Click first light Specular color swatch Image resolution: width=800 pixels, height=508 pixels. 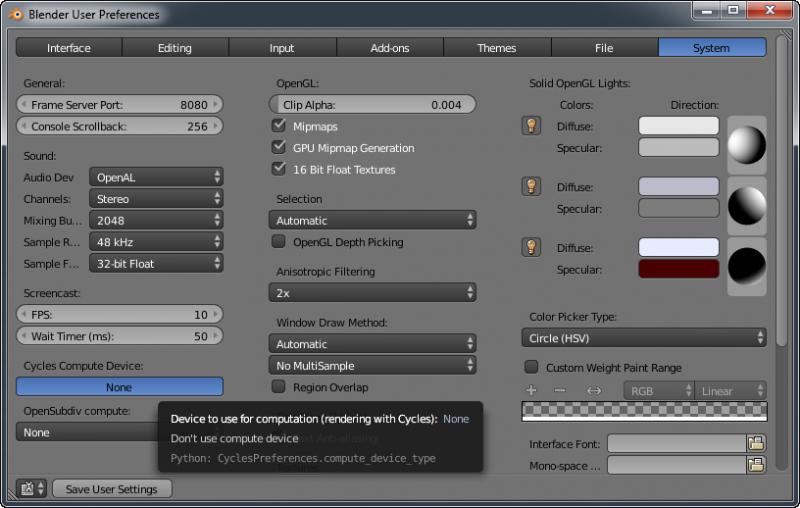tap(679, 147)
